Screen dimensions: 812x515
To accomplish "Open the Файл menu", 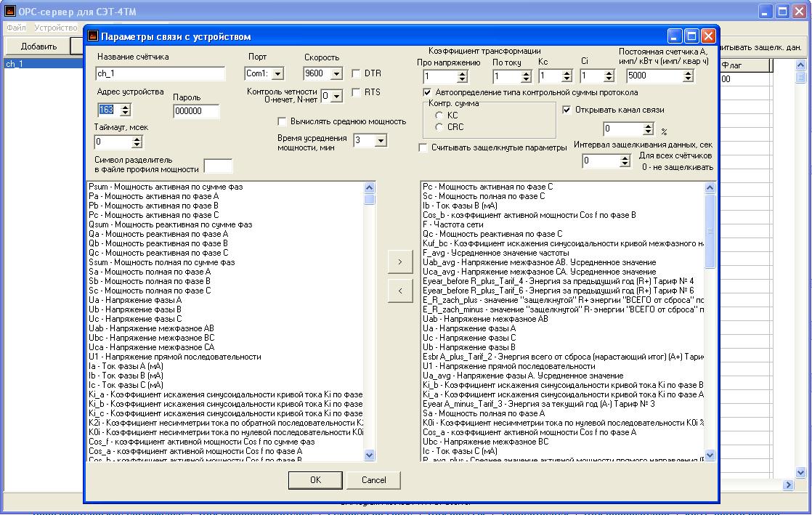I will pos(16,28).
